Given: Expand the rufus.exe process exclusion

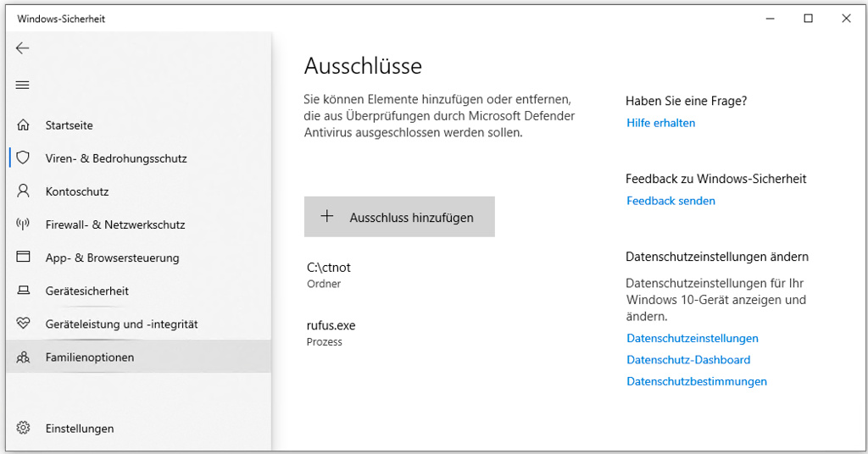Looking at the screenshot, I should (x=398, y=333).
